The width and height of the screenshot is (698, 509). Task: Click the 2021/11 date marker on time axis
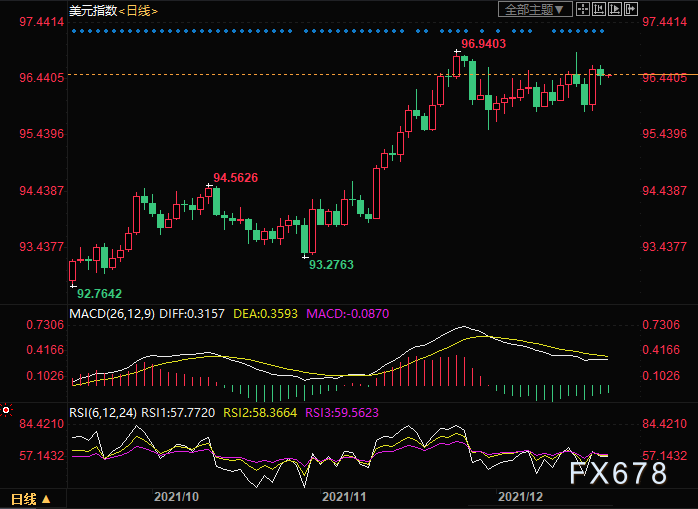(344, 497)
